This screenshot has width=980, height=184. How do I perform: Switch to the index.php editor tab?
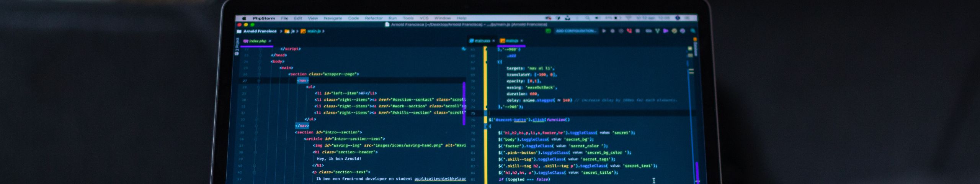click(257, 41)
